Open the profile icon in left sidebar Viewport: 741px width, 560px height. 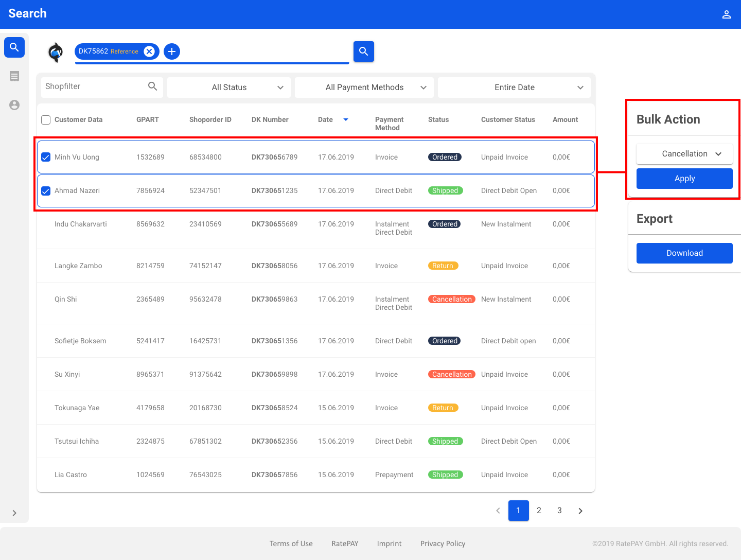coord(14,105)
